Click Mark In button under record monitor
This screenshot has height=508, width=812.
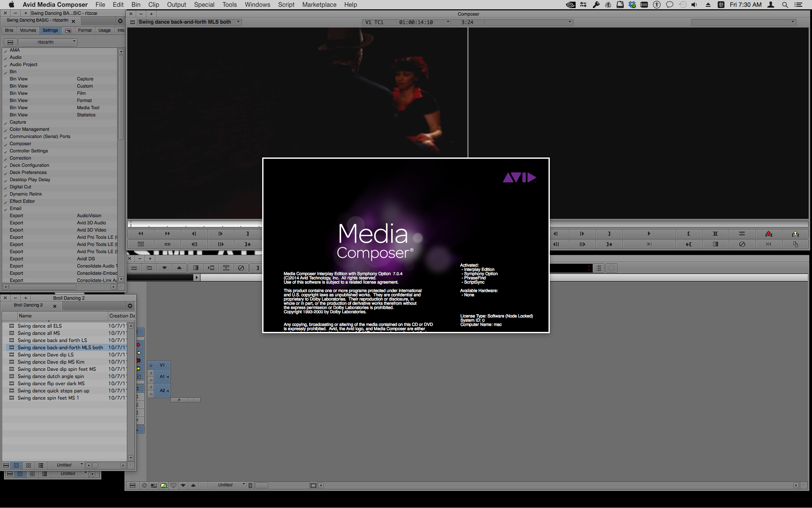(x=689, y=234)
